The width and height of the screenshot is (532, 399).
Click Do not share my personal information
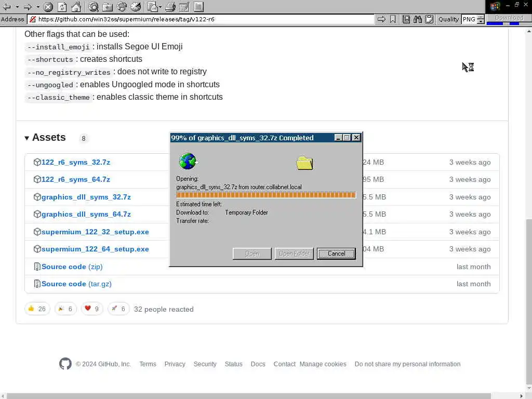pyautogui.click(x=407, y=364)
